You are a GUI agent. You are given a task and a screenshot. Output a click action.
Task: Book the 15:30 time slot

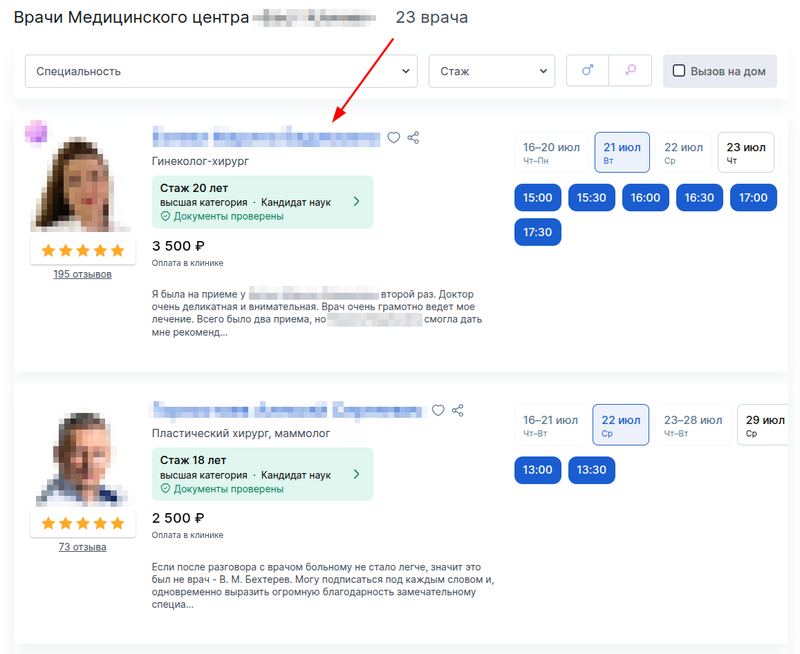click(x=591, y=197)
